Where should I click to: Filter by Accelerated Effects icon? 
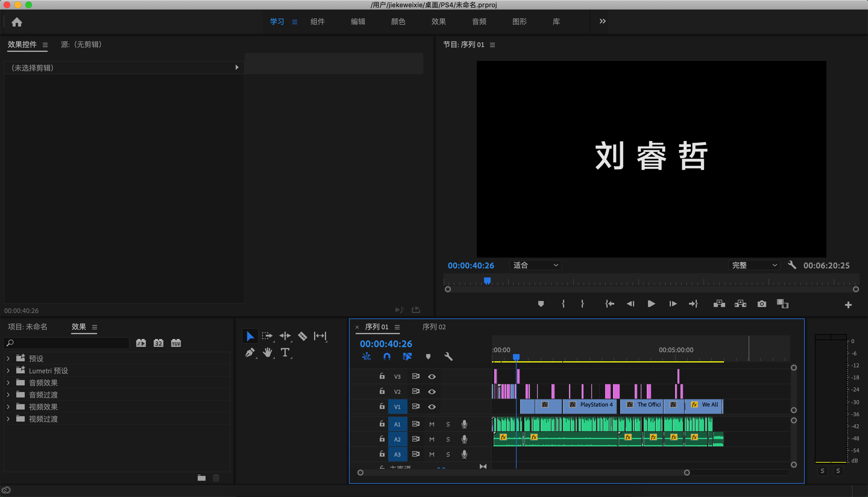[x=141, y=343]
